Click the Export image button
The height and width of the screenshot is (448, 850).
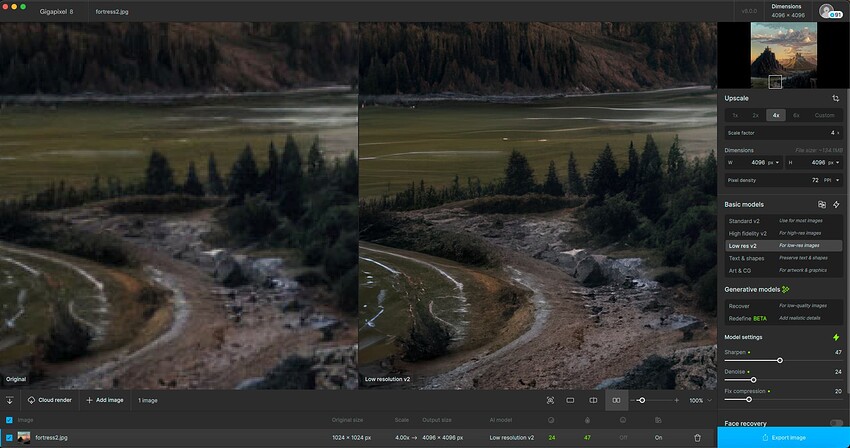[783, 438]
